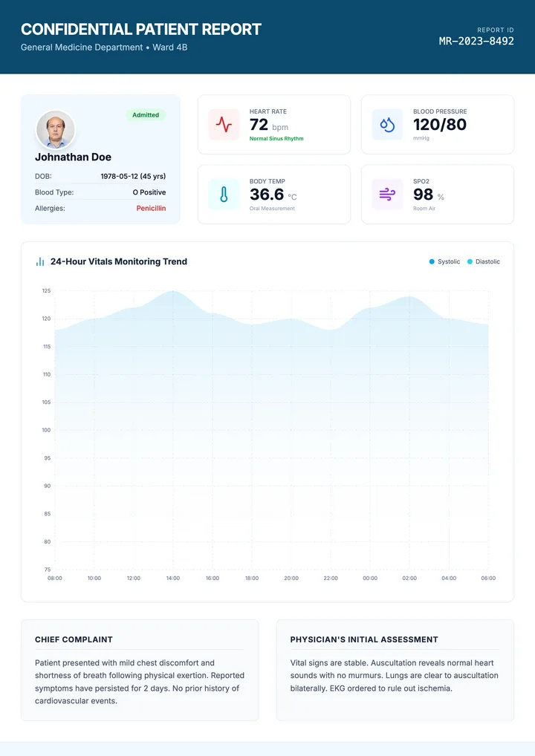This screenshot has height=756, width=535.
Task: Click the CONFIDENTIAL PATIENT REPORT title
Action: point(141,30)
